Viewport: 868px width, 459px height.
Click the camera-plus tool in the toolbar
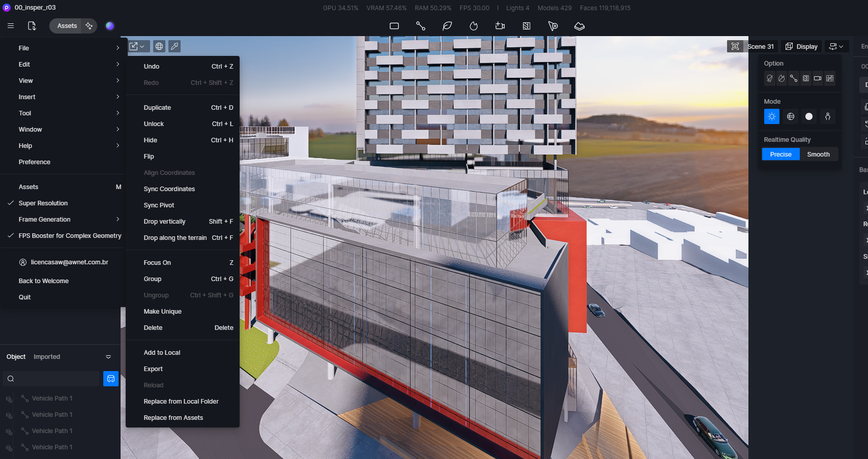point(500,26)
